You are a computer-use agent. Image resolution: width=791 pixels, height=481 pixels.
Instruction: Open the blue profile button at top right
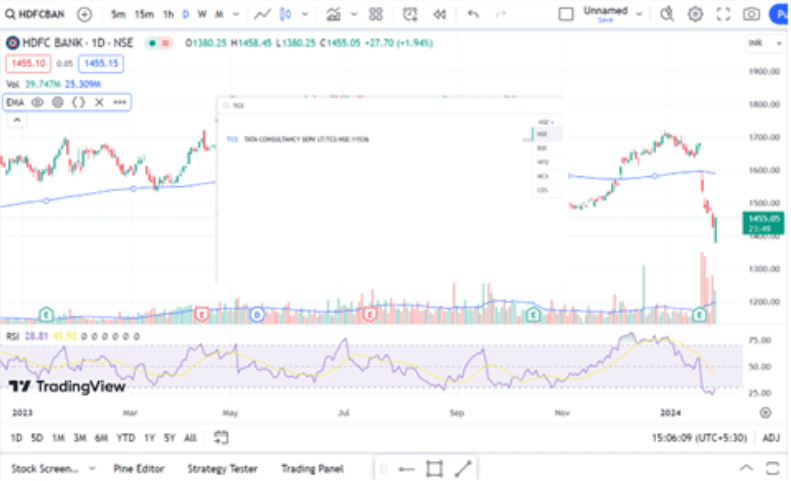(779, 14)
